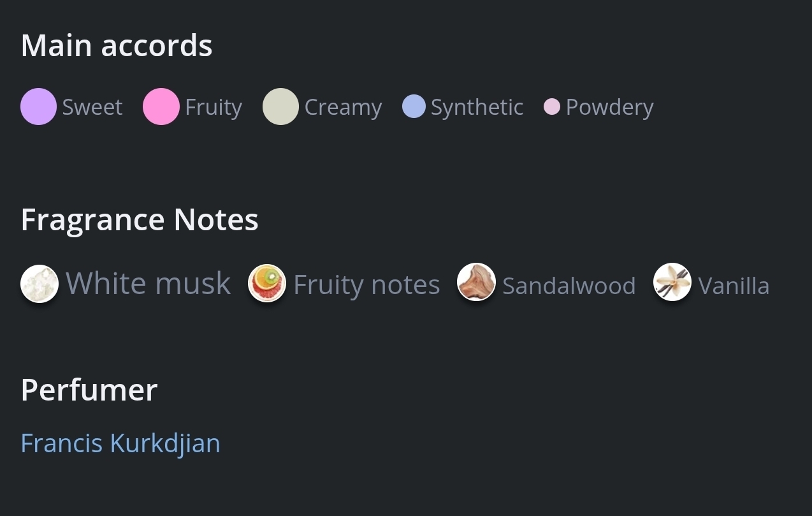Open the Vanilla note text
Screen dimensions: 812x516
tap(734, 286)
